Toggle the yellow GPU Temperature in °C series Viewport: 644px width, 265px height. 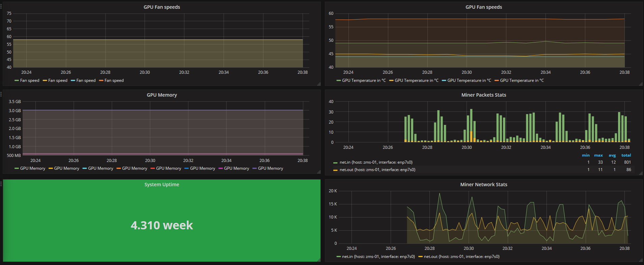click(x=417, y=80)
